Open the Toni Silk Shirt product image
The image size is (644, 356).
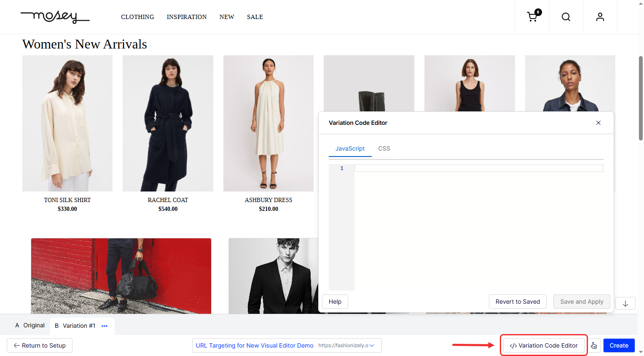[67, 123]
